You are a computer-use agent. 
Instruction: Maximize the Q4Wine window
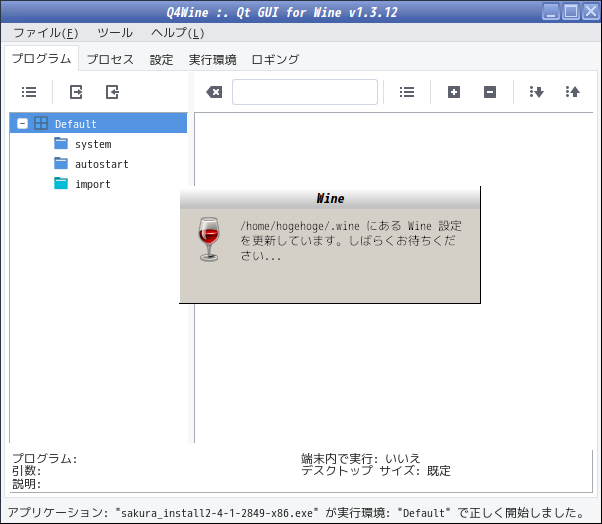click(571, 12)
